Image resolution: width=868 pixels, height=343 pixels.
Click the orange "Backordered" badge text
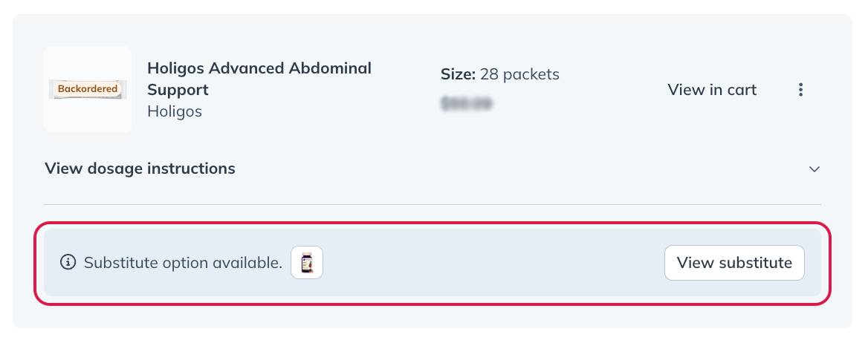88,88
